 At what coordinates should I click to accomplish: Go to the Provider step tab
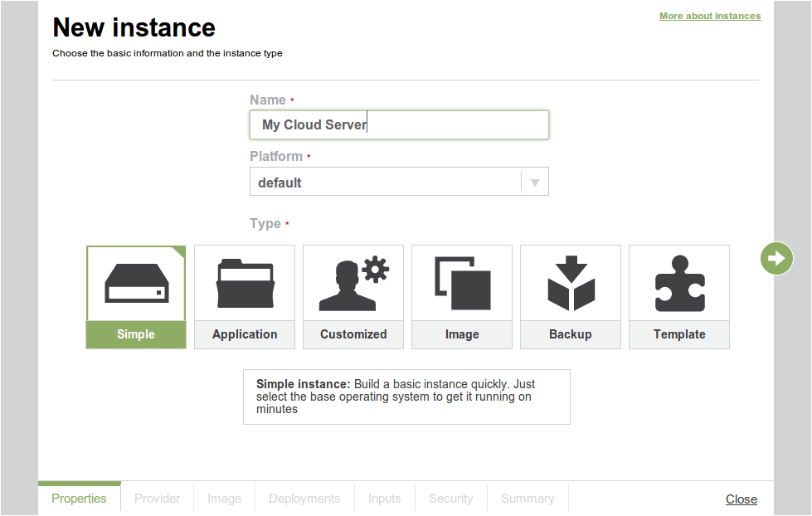click(158, 499)
